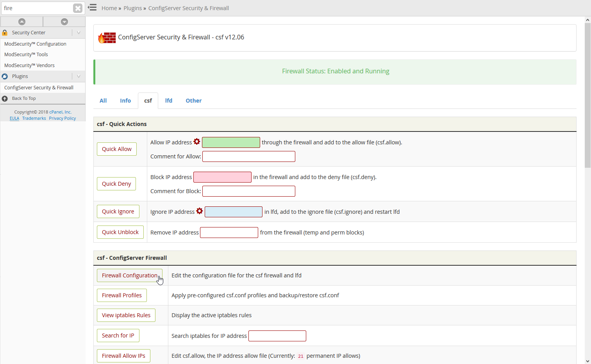591x364 pixels.
Task: Click the green Allow IP address field
Action: tap(231, 142)
